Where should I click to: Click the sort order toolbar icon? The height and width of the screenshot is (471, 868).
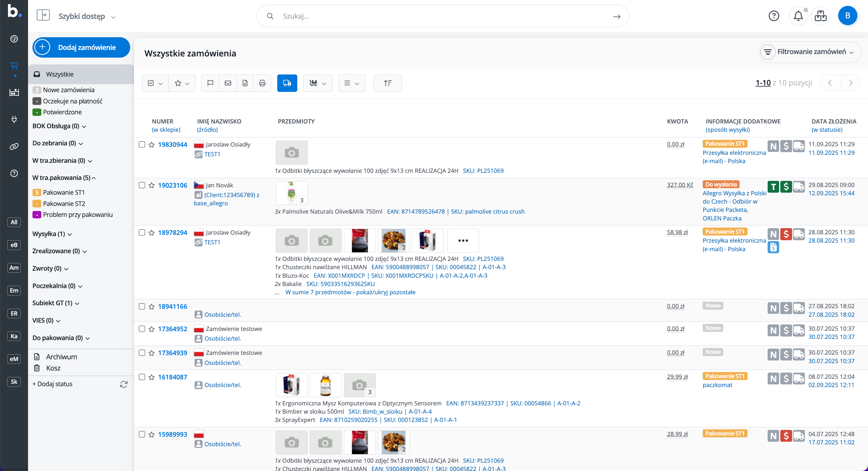(x=387, y=83)
